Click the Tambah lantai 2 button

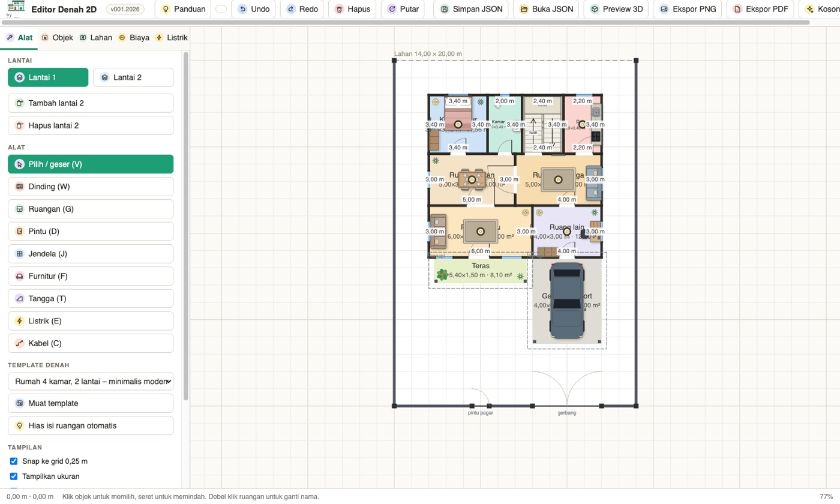coord(91,103)
